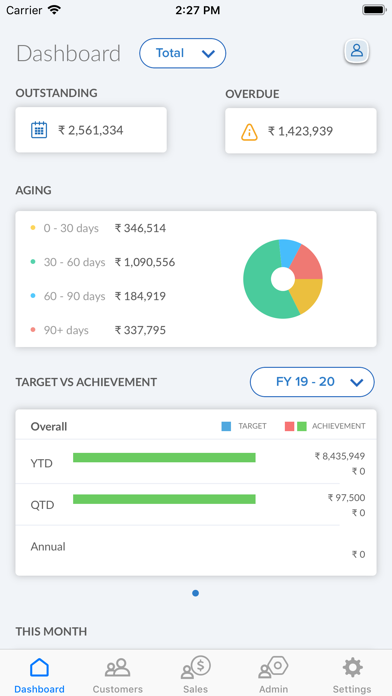Image resolution: width=392 pixels, height=696 pixels.
Task: Tap the Settings gear icon
Action: click(x=352, y=668)
